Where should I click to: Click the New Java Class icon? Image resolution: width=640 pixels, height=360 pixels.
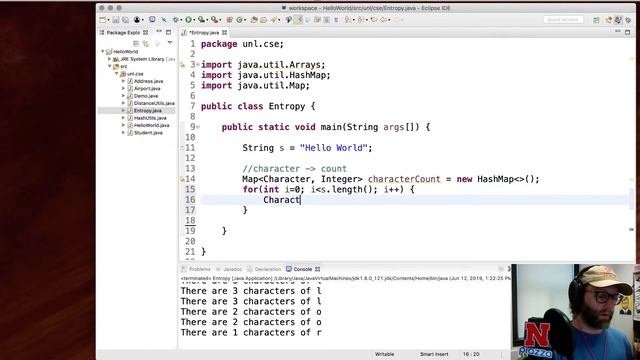pyautogui.click(x=240, y=20)
